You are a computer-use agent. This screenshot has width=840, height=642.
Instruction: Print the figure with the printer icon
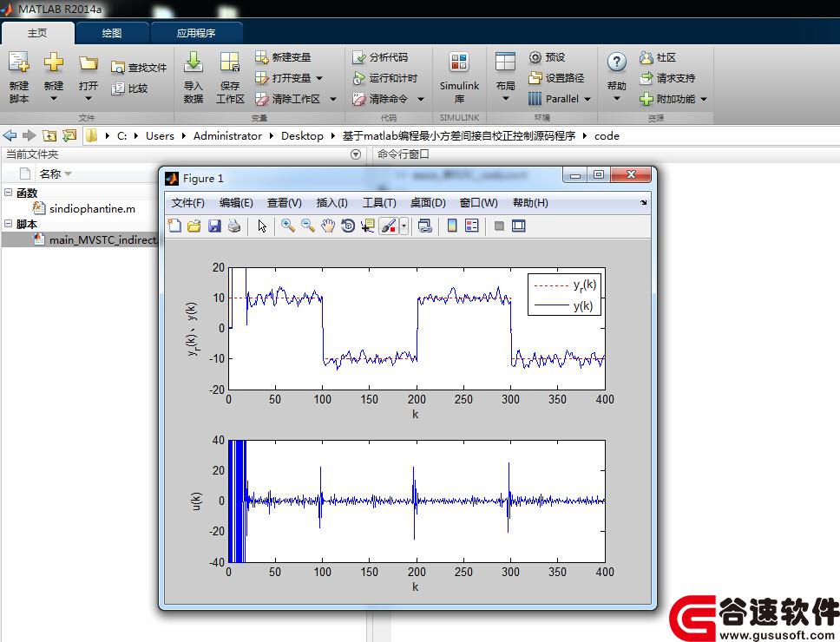234,226
